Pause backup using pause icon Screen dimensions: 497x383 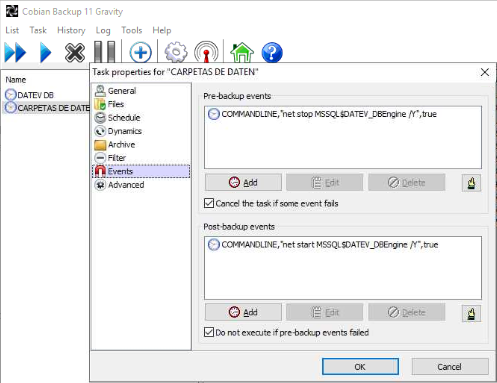[x=104, y=52]
